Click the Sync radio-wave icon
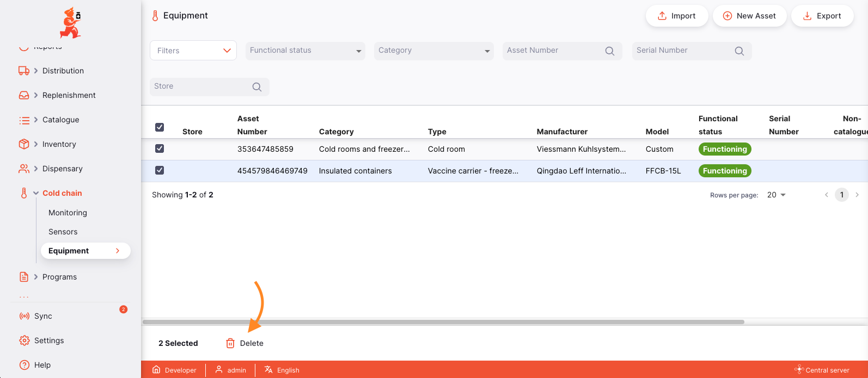This screenshot has width=868, height=378. [x=24, y=316]
